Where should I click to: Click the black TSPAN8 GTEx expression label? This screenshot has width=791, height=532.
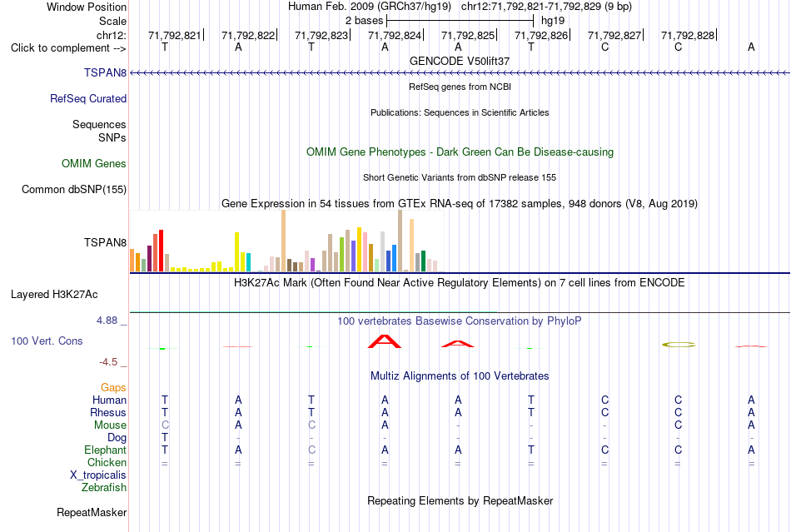pyautogui.click(x=105, y=242)
